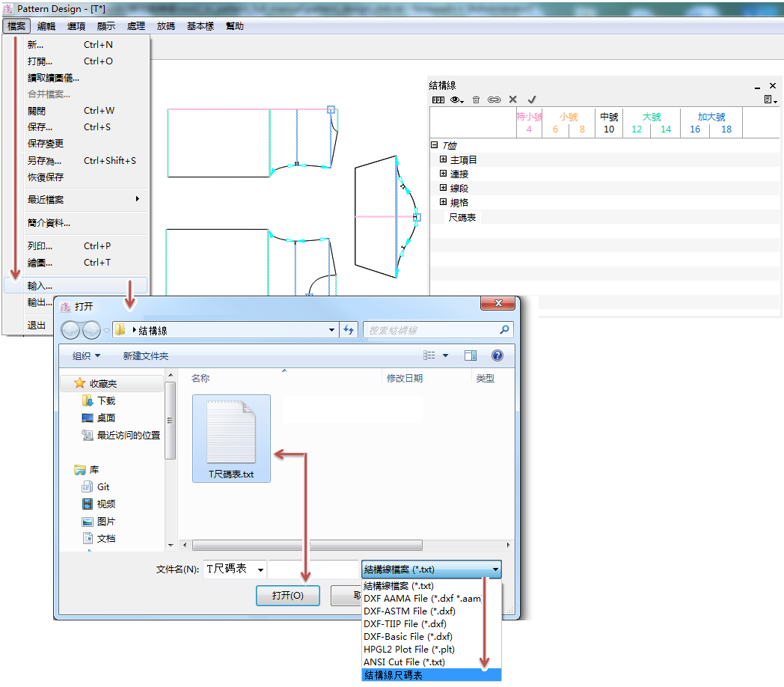Image resolution: width=784 pixels, height=687 pixels.
Task: Click the X cancel icon in 結構線 toolbar
Action: [512, 100]
